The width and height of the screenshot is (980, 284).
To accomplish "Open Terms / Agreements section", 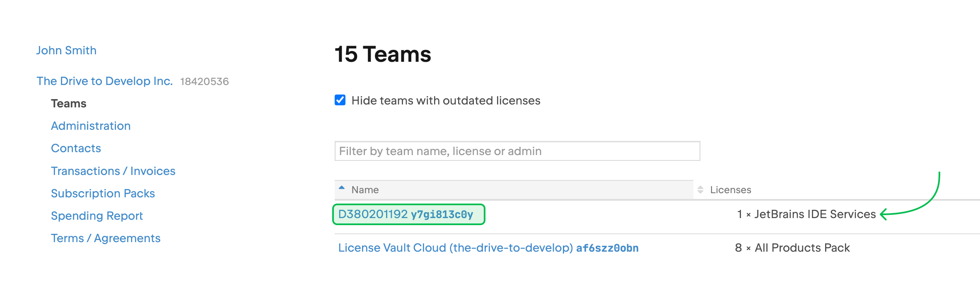I will (x=106, y=238).
